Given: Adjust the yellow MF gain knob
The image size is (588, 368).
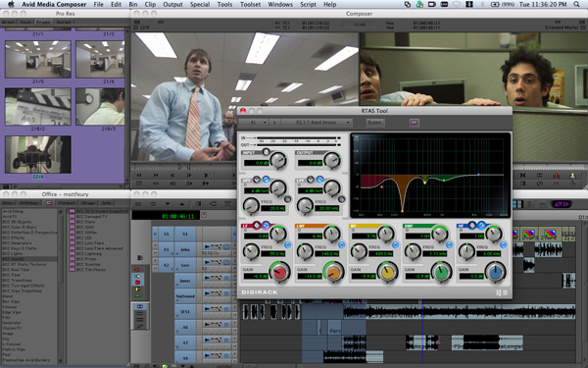Looking at the screenshot, I should (387, 272).
